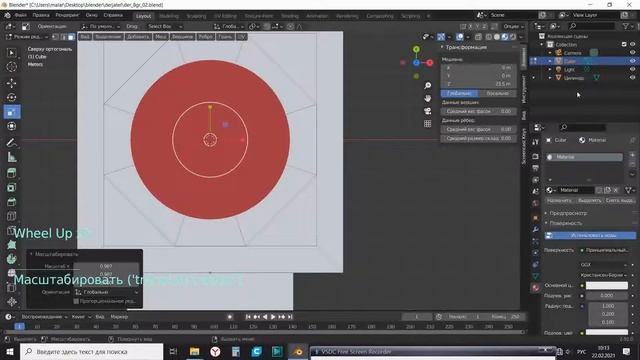Screen dimensions: 640x360
Task: Expand the Light object in outliner
Action: tap(550, 69)
